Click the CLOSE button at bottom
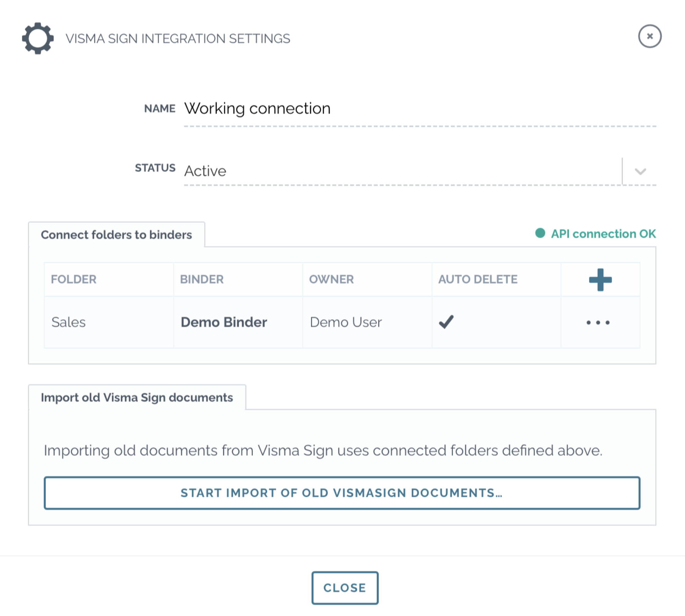This screenshot has height=616, width=685. click(x=345, y=588)
